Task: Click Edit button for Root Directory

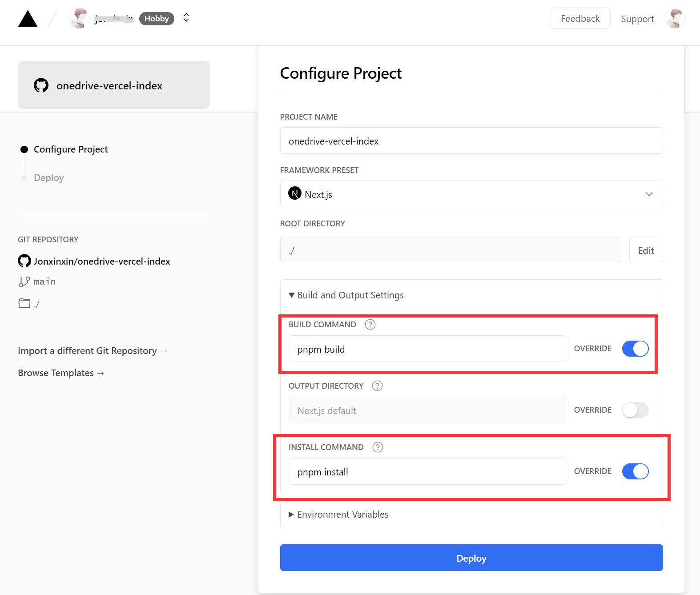Action: (x=646, y=250)
